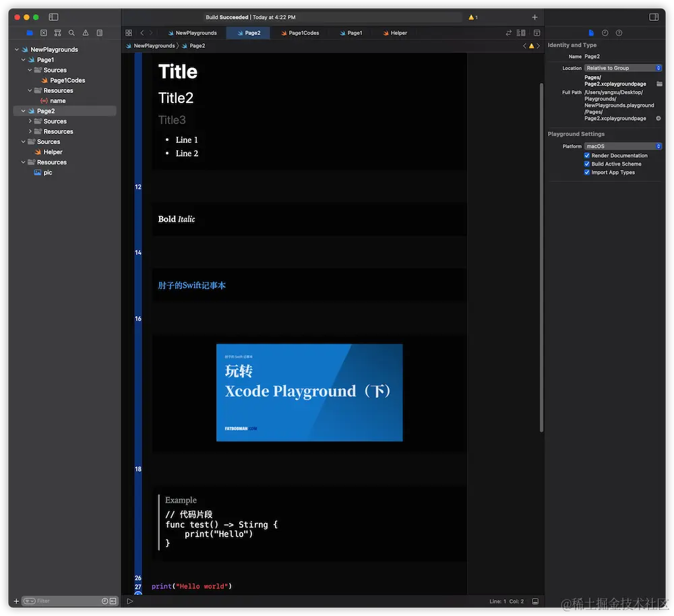Show the Quick Help inspector
This screenshot has width=674, height=616.
coord(619,32)
